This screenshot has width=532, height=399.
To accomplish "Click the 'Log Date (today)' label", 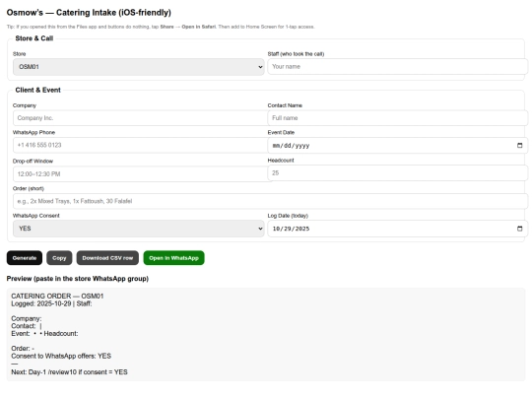I will (x=288, y=216).
